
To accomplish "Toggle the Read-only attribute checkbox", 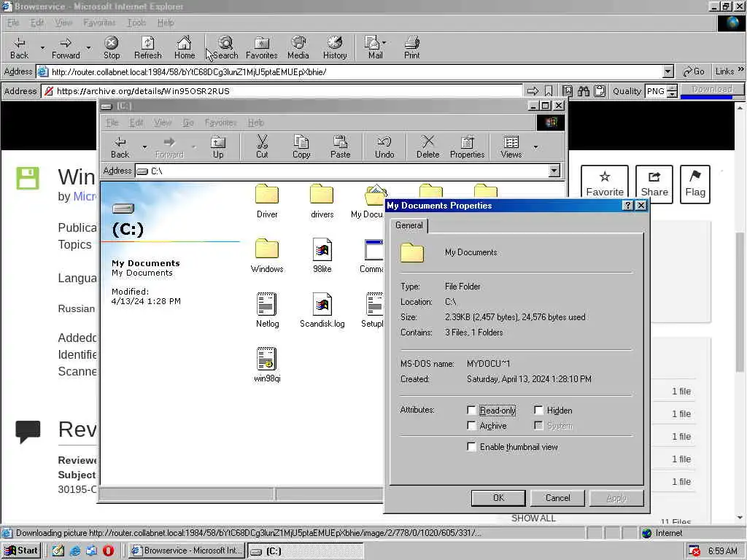I will pyautogui.click(x=471, y=410).
